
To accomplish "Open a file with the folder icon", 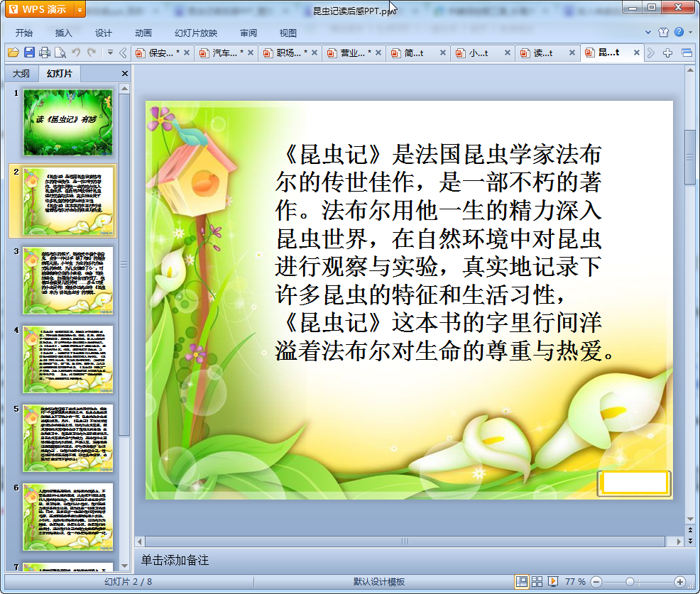I will pos(13,53).
